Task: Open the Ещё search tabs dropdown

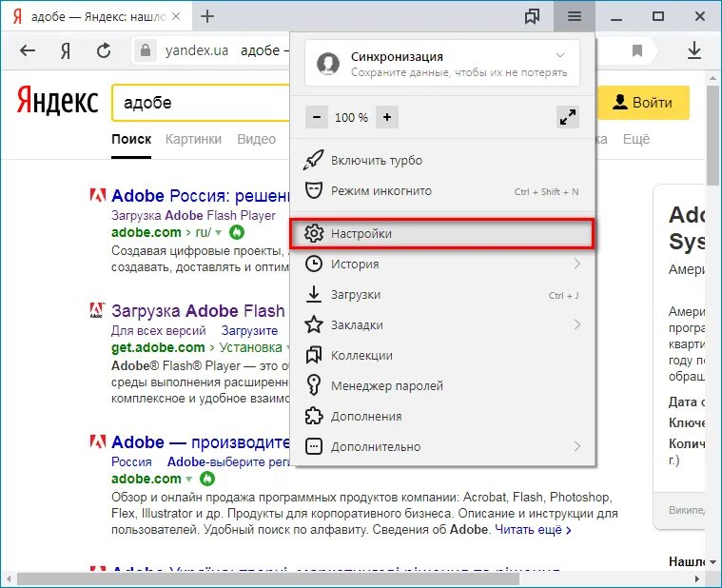Action: [x=636, y=139]
